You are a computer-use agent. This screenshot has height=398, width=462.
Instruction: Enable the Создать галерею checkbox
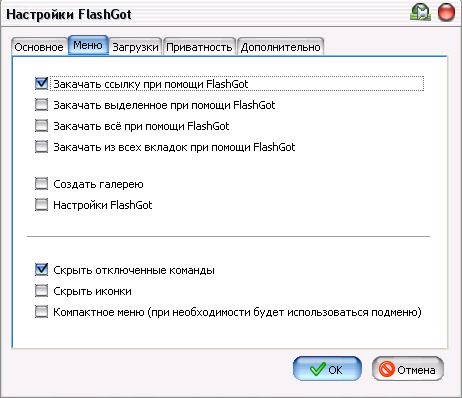[41, 184]
